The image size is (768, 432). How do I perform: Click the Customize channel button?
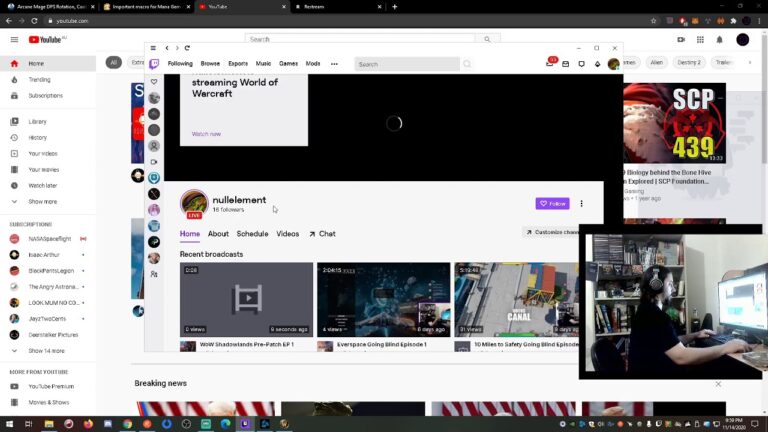551,232
